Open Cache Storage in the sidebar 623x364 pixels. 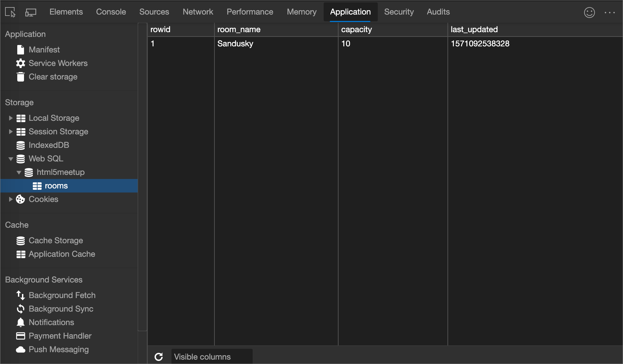coord(56,241)
